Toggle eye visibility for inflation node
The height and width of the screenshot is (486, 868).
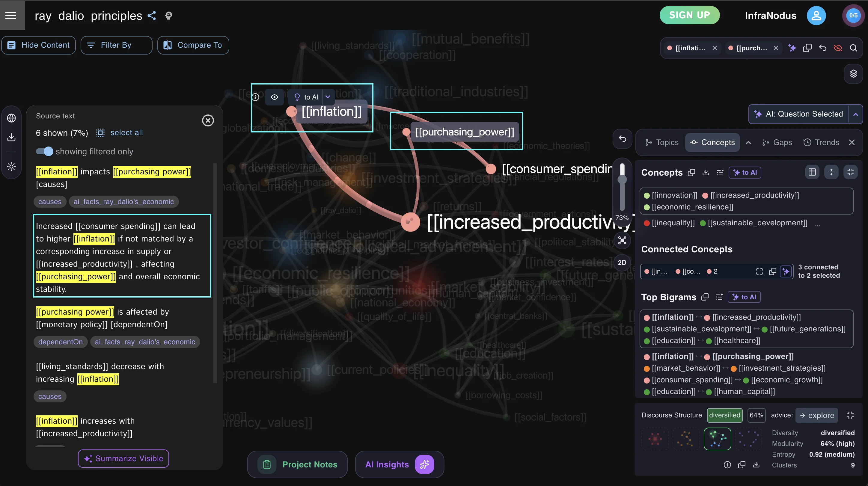[x=275, y=97]
